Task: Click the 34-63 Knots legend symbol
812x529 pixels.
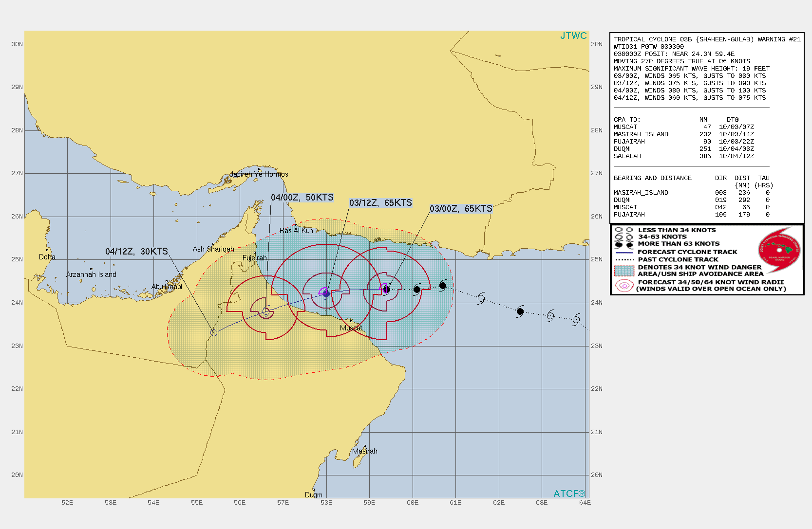Action: click(624, 237)
